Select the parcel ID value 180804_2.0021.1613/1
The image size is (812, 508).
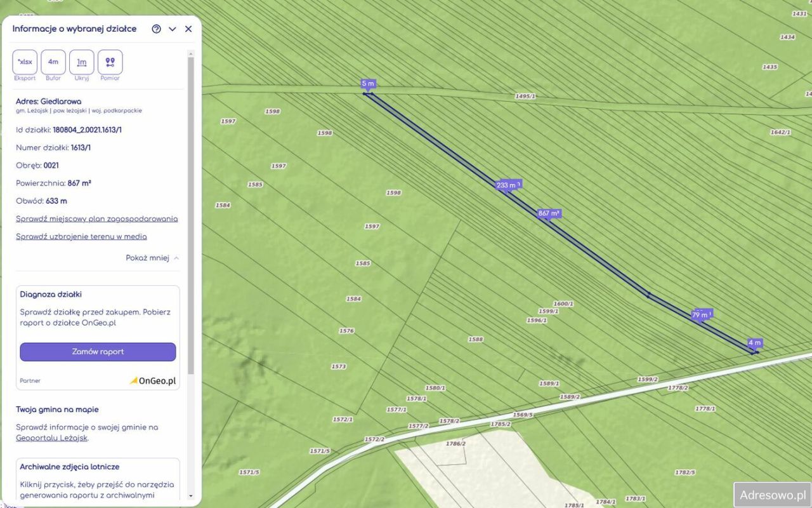tap(87, 130)
